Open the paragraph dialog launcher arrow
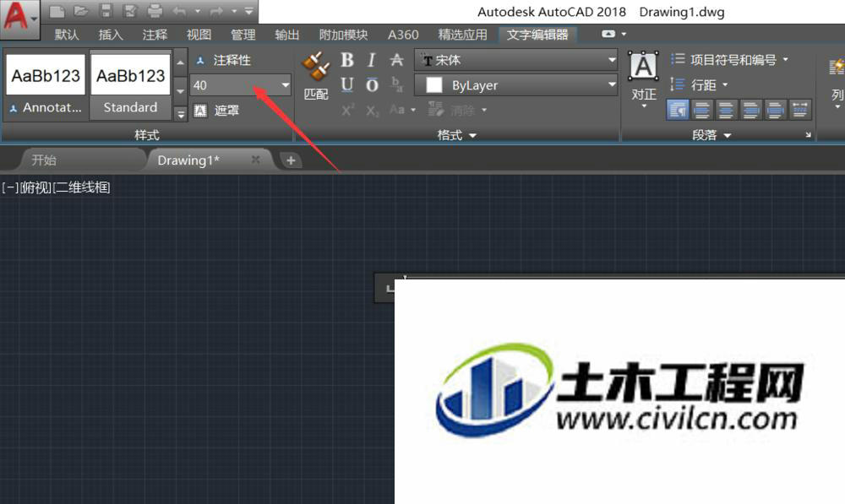Viewport: 845px width, 504px height. (x=808, y=134)
